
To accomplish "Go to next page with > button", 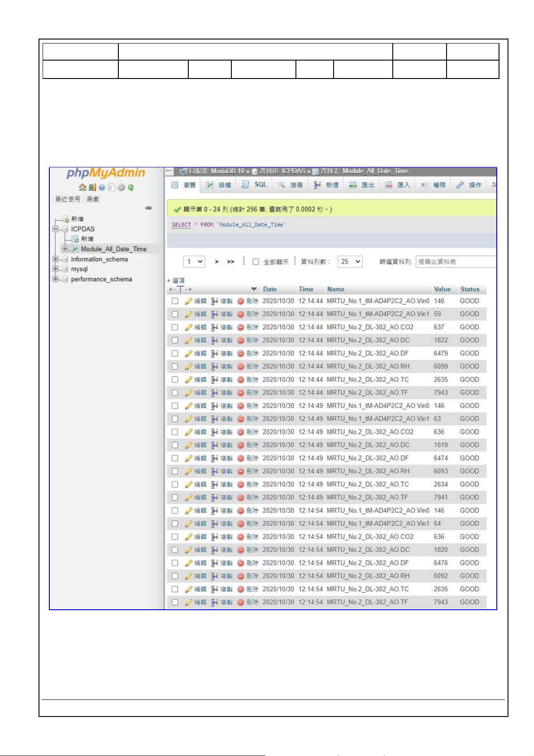I will pyautogui.click(x=217, y=262).
